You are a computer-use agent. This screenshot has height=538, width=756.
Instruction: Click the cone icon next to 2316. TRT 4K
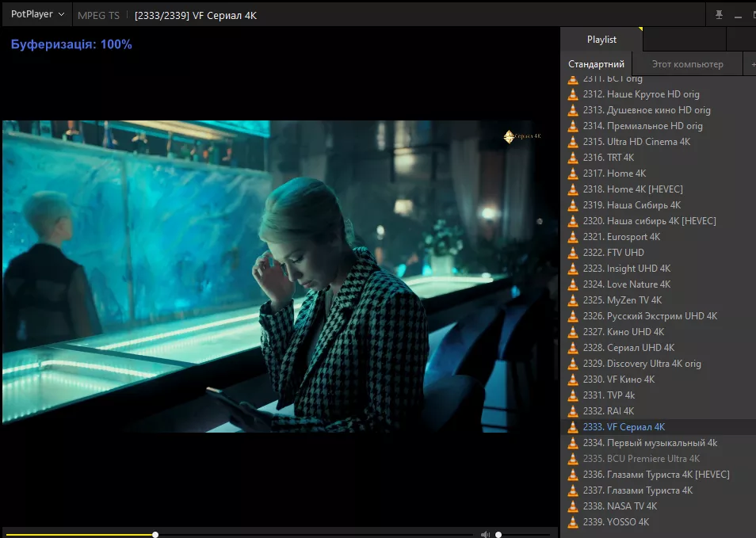point(573,158)
